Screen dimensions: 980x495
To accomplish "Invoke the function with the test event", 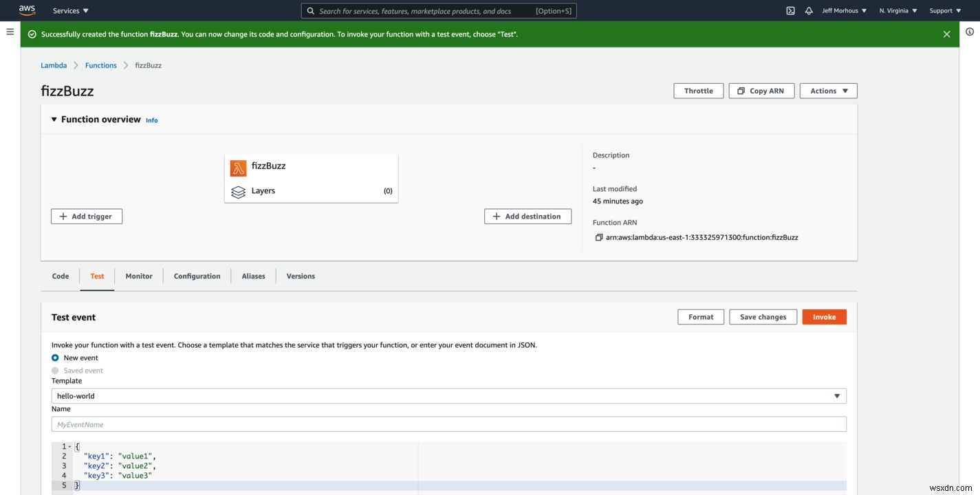I will pyautogui.click(x=824, y=316).
